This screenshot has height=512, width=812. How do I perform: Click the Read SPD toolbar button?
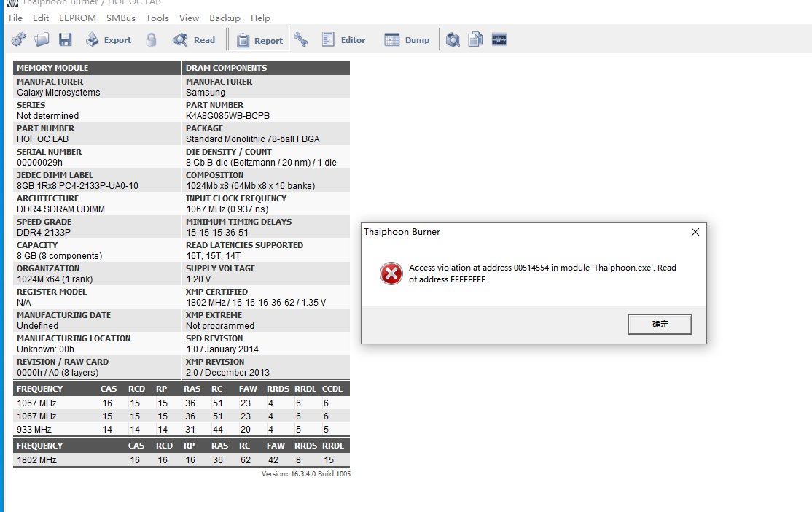click(194, 40)
